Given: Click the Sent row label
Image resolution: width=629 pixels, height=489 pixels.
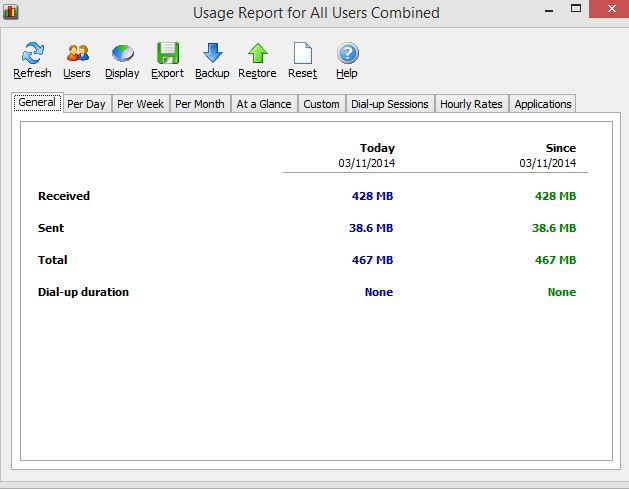Looking at the screenshot, I should (x=51, y=228).
